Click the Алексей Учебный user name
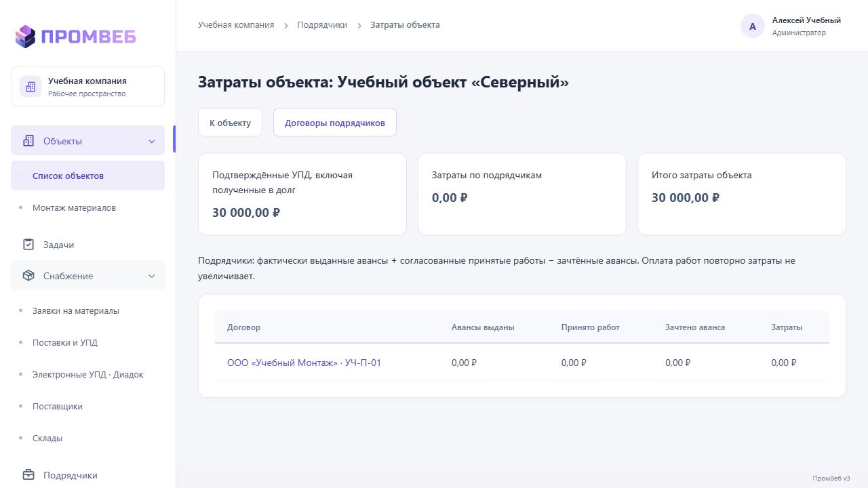This screenshot has width=868, height=488. (x=806, y=20)
